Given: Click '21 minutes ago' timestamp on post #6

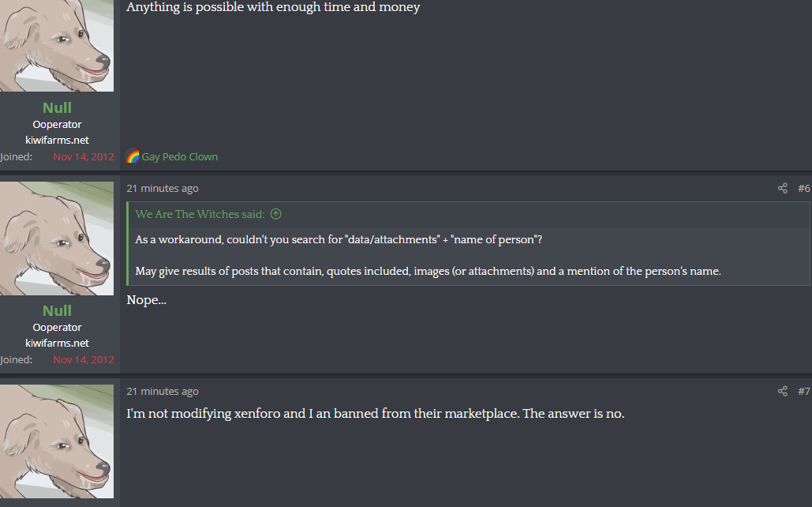Looking at the screenshot, I should pyautogui.click(x=163, y=188).
